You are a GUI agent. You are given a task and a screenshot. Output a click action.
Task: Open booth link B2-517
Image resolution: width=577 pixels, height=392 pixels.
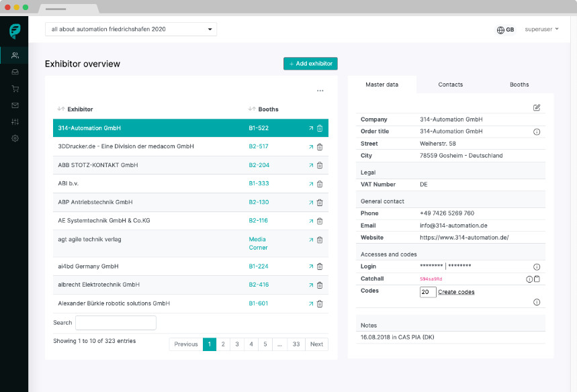coord(259,146)
